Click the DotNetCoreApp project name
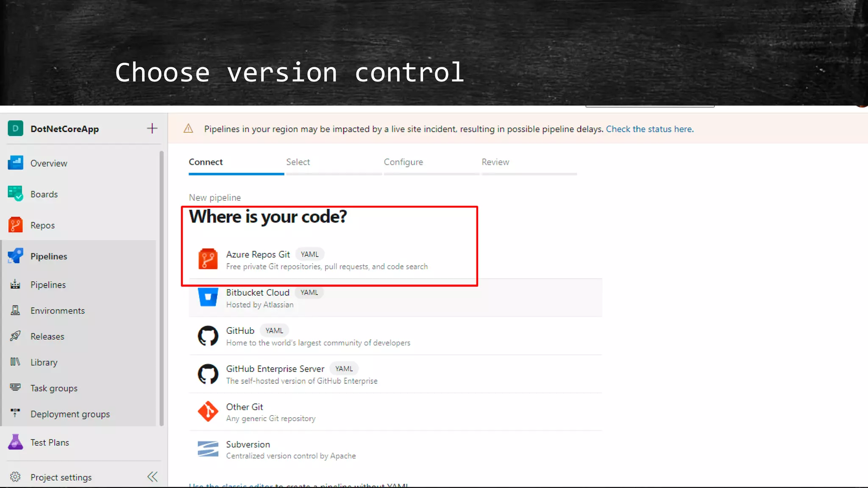Image resolution: width=868 pixels, height=488 pixels. tap(64, 129)
